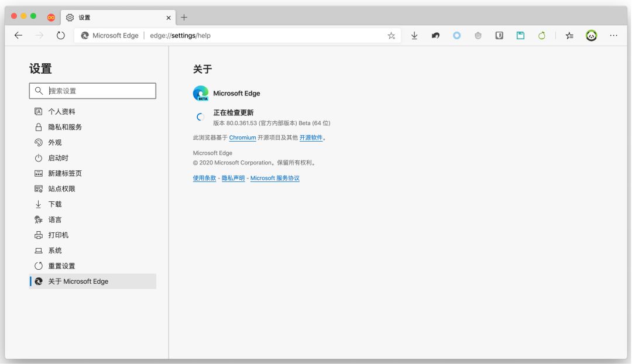This screenshot has height=364, width=632.
Task: Select the 设置 browser tab
Action: point(118,18)
